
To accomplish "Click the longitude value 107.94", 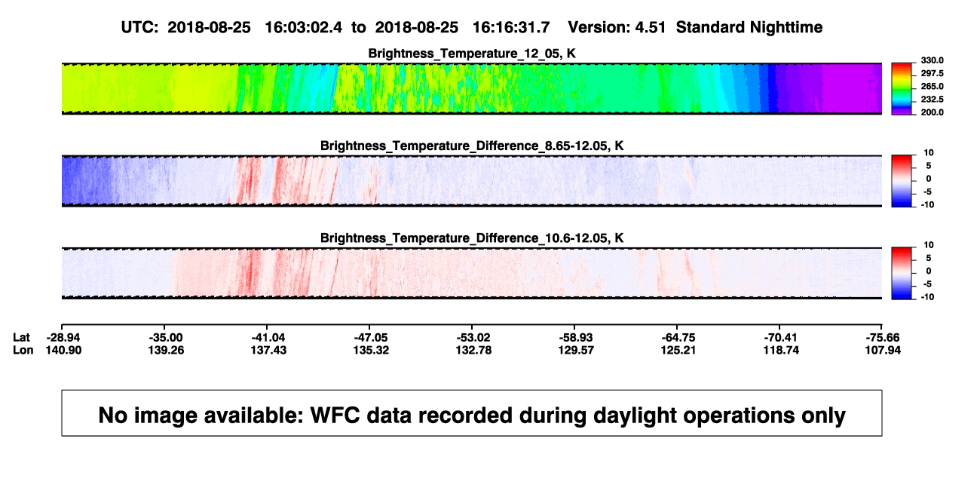I will [882, 350].
